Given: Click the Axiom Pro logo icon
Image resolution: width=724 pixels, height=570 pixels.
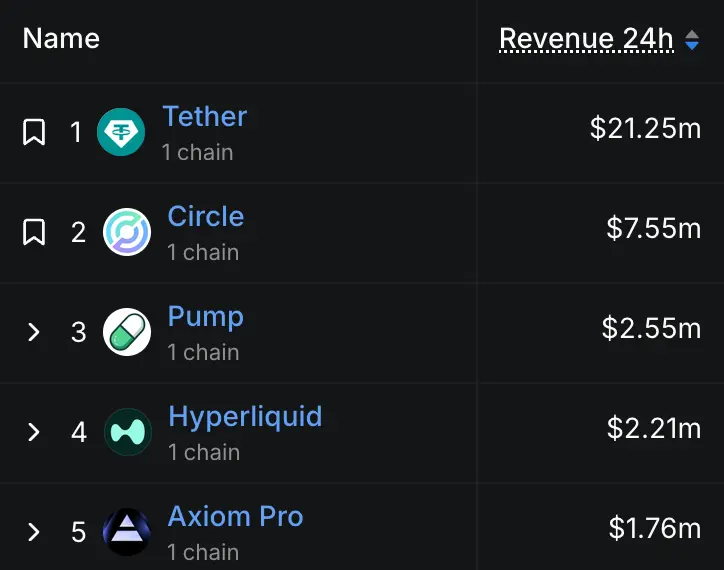Looking at the screenshot, I should pos(127,532).
